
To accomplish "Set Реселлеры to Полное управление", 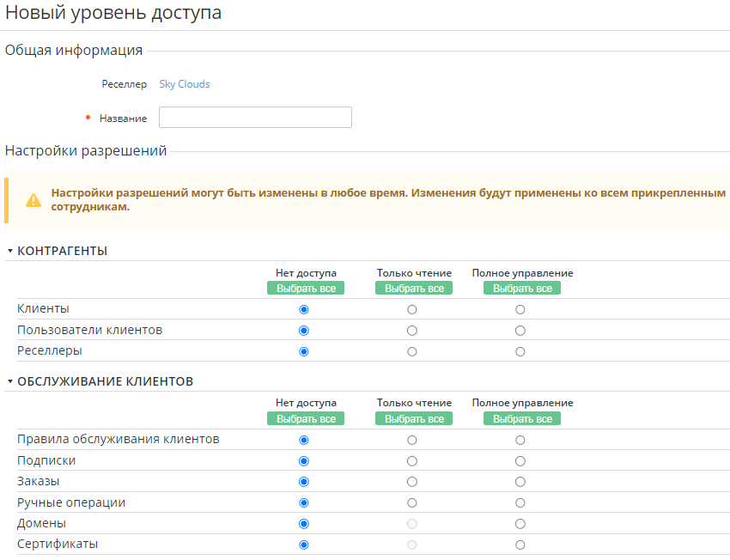I will pyautogui.click(x=520, y=351).
